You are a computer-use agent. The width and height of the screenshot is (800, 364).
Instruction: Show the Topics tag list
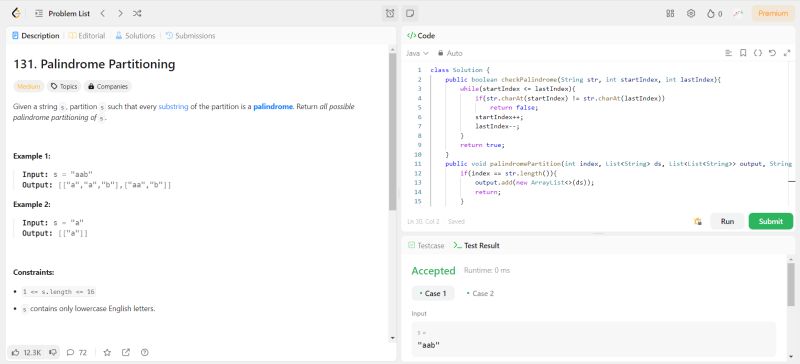[x=64, y=86]
